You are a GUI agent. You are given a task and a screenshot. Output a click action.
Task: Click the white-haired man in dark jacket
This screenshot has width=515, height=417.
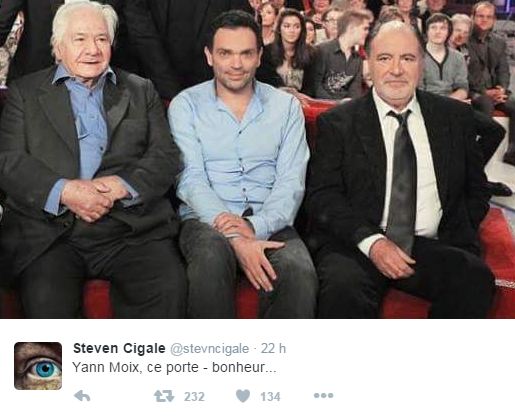coord(87,160)
